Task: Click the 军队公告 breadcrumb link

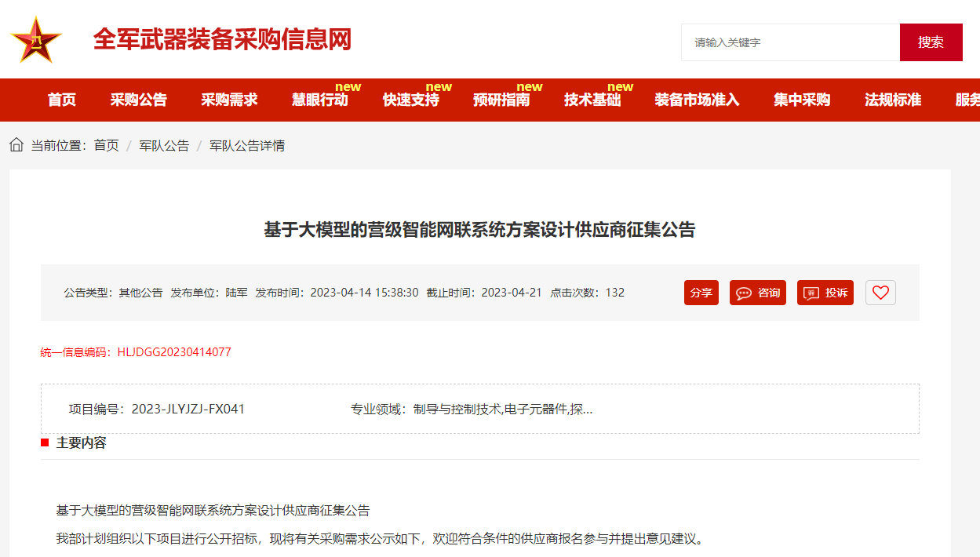Action: (164, 145)
